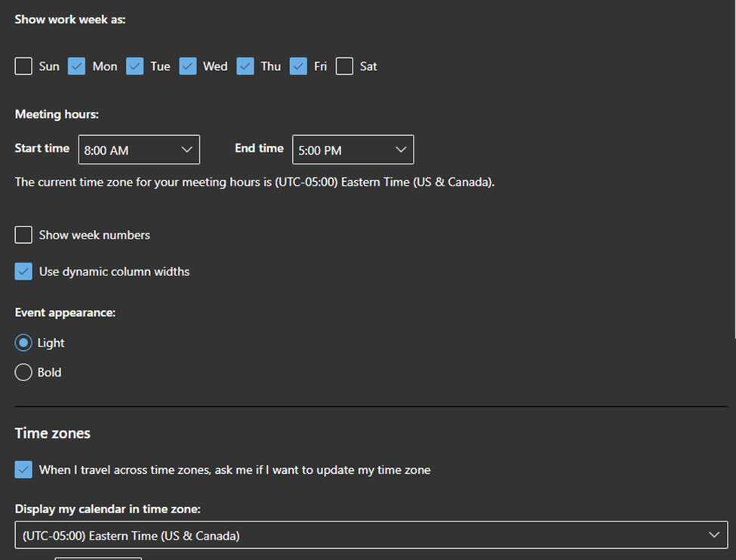Click the Friday day label text
The image size is (736, 560).
[319, 66]
